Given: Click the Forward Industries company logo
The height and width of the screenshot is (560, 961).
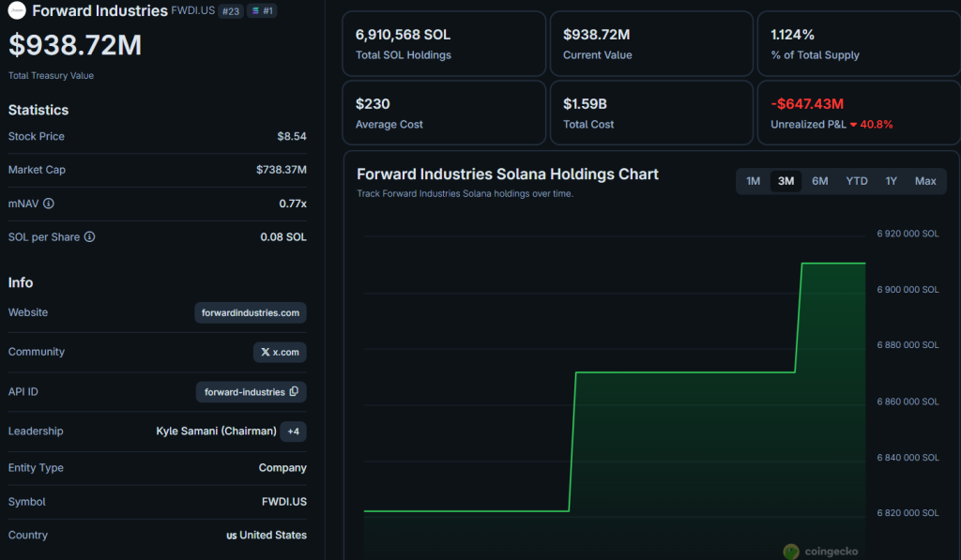Looking at the screenshot, I should (x=17, y=11).
